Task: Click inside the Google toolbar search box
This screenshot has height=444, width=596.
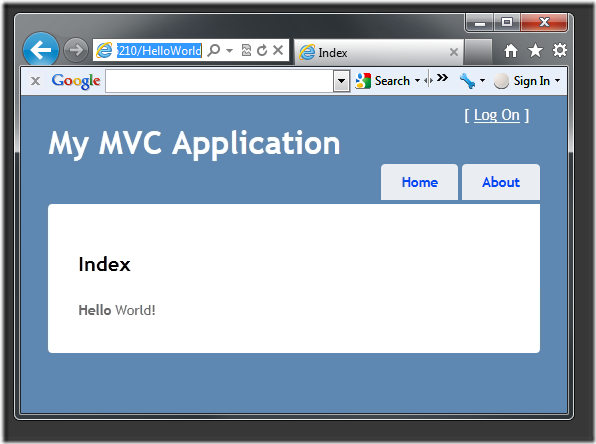Action: pos(219,81)
